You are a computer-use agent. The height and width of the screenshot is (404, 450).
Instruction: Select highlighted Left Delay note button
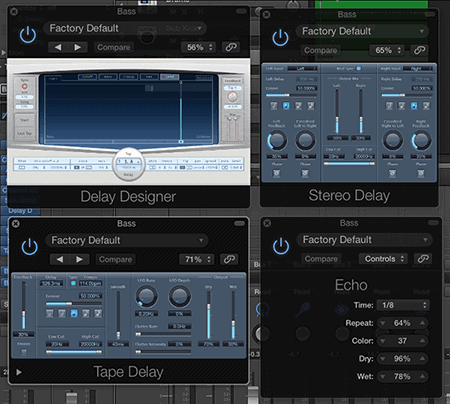point(286,106)
